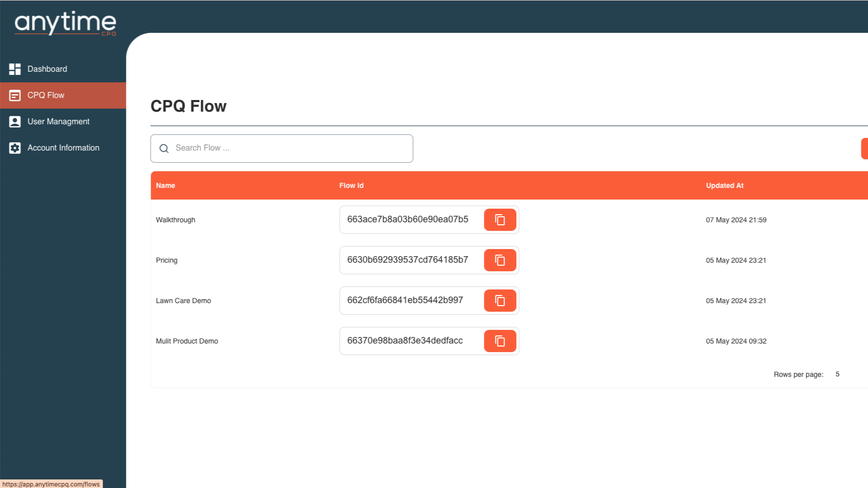Image resolution: width=868 pixels, height=488 pixels.
Task: Select the Walkthrough flow name
Action: 175,220
